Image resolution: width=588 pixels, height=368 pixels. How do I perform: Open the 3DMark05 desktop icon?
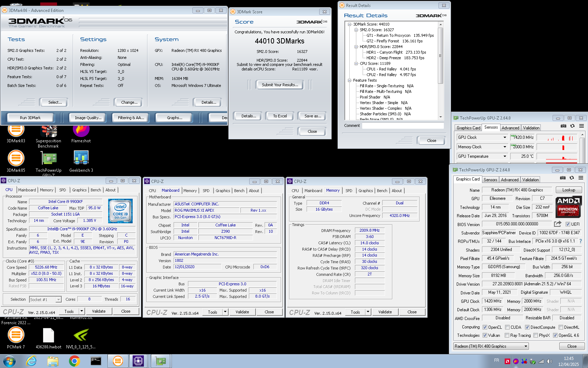pos(16,161)
